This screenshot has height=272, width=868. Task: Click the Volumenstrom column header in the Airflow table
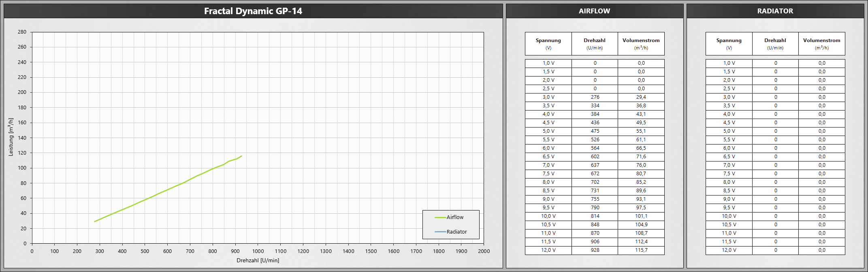tap(641, 44)
